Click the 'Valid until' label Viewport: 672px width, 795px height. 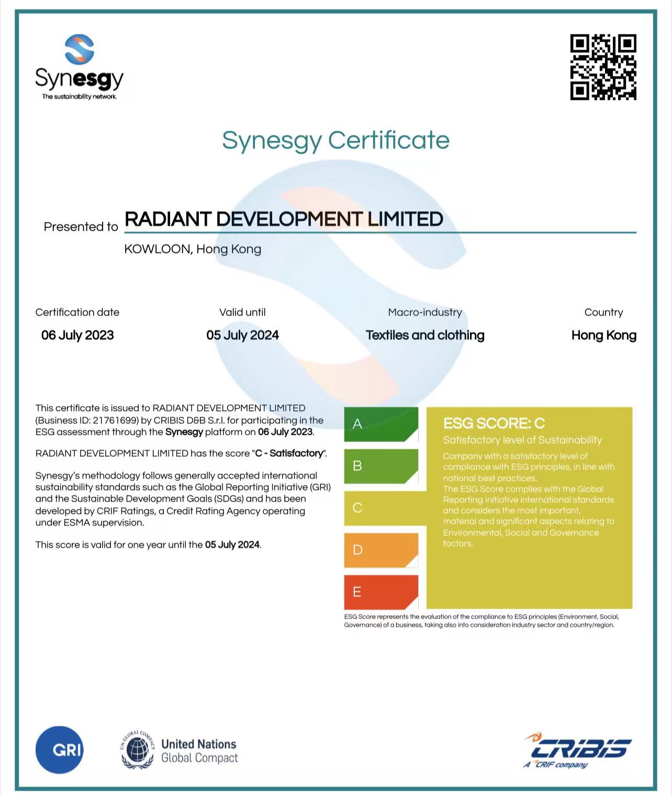point(242,312)
